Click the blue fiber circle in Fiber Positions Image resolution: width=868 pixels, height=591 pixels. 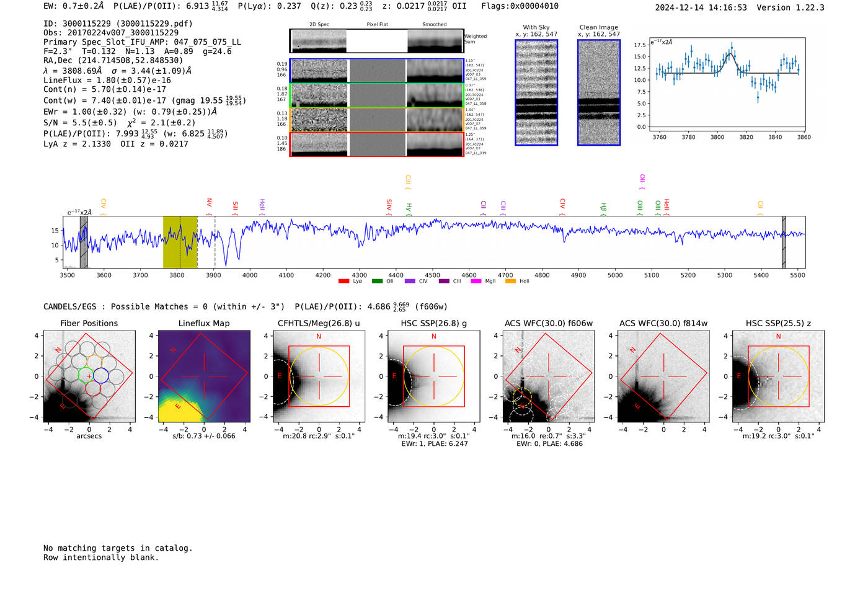pos(101,375)
